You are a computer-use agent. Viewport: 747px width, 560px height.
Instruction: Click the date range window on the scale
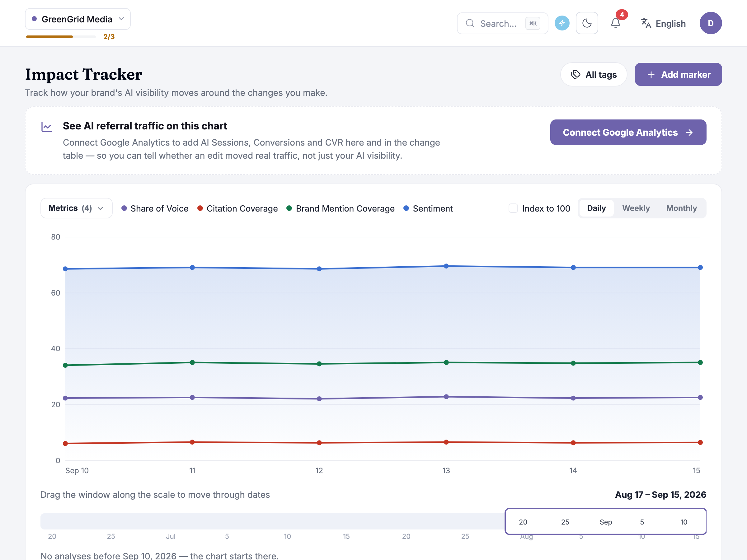(605, 521)
